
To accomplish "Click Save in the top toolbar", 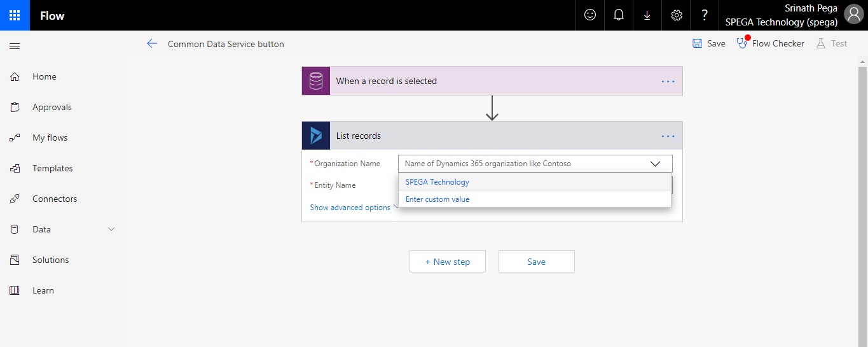I will tap(708, 44).
